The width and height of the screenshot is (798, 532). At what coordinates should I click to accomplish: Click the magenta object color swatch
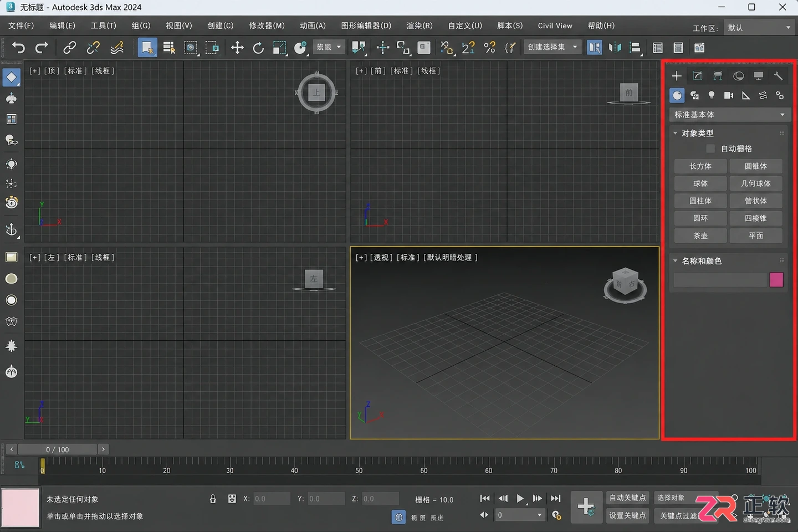(x=776, y=279)
